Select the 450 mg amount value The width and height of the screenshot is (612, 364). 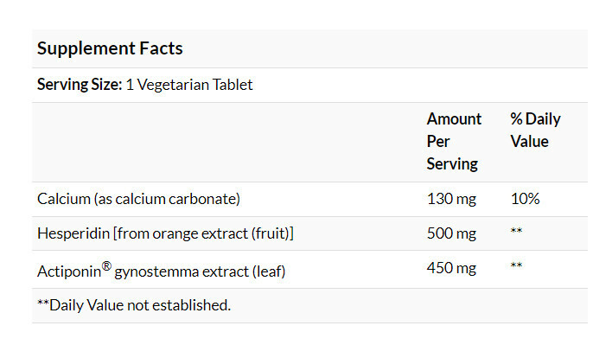point(451,268)
